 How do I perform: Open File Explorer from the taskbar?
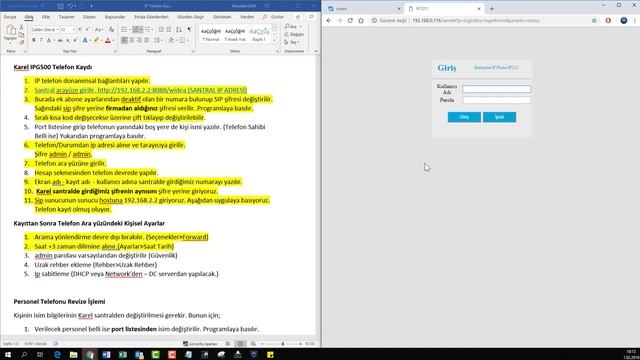point(73,355)
